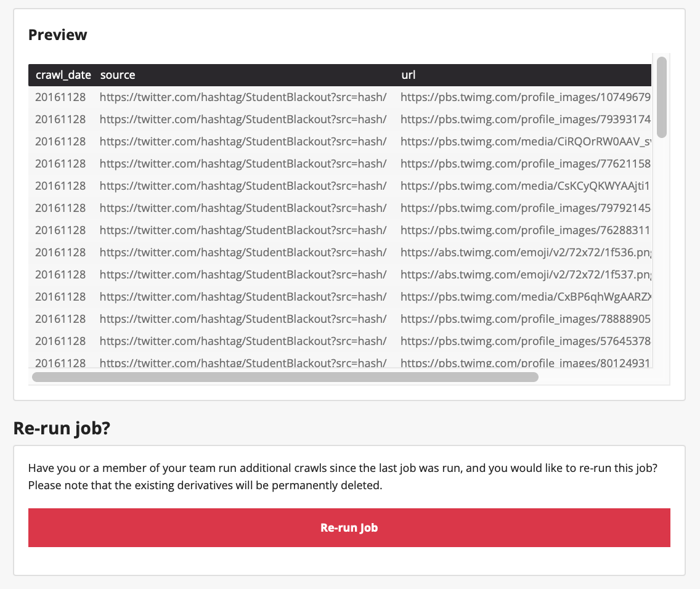Viewport: 700px width, 589px height.
Task: Click the url cell with profile_images/78888905
Action: pos(525,319)
